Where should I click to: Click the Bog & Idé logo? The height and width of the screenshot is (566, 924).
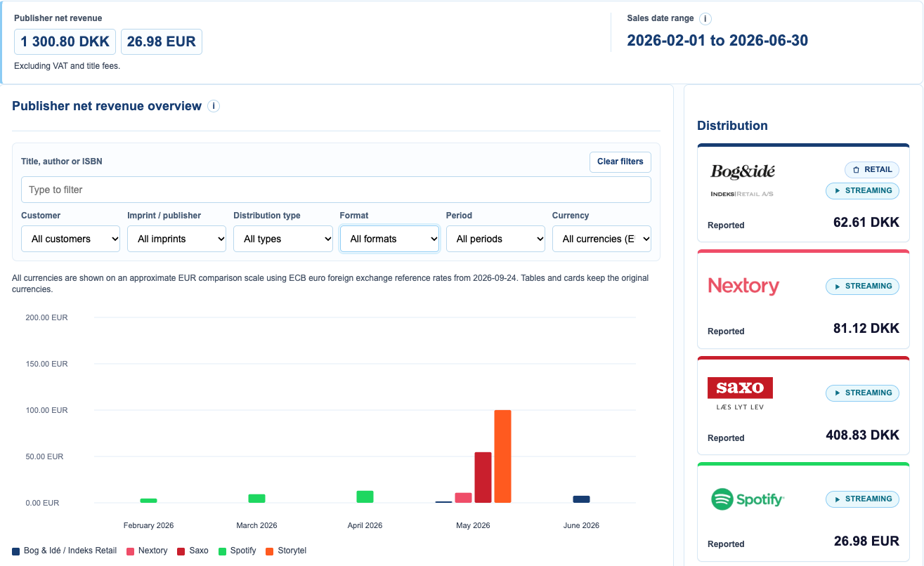pyautogui.click(x=743, y=180)
